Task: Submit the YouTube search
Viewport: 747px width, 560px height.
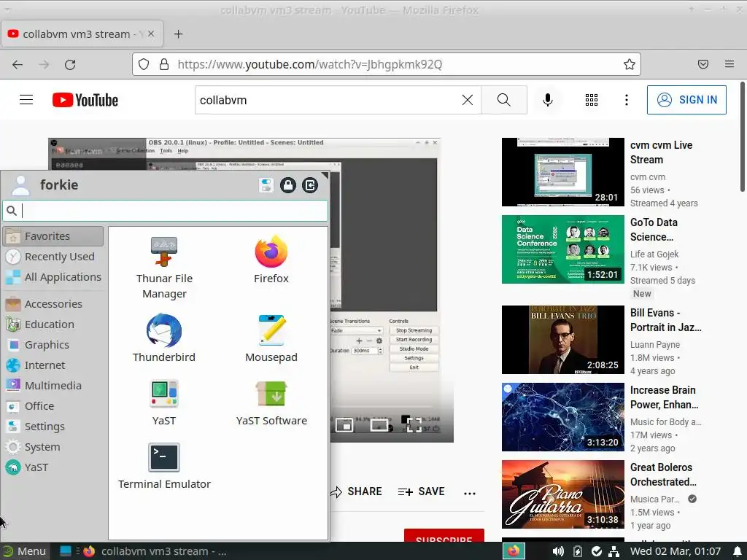Action: click(x=504, y=100)
